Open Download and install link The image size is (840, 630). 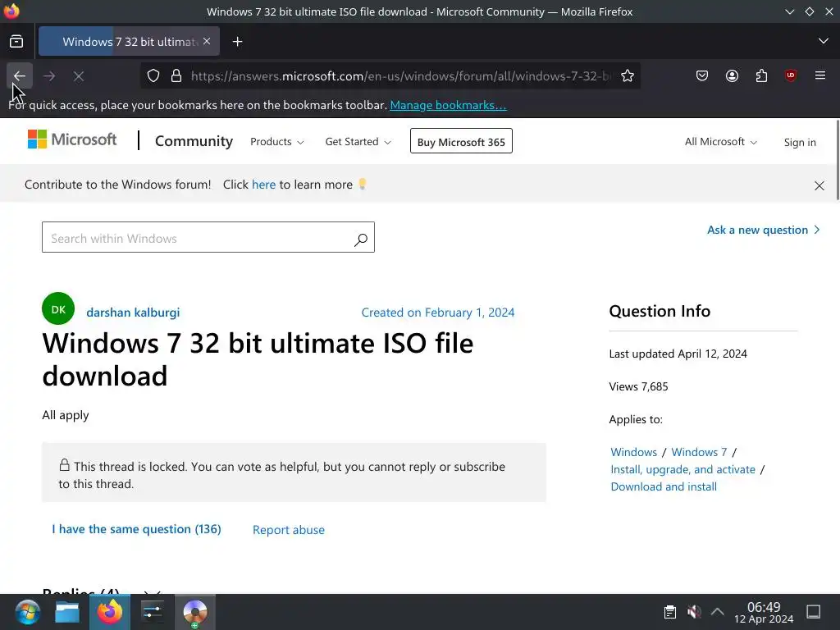[x=664, y=486]
